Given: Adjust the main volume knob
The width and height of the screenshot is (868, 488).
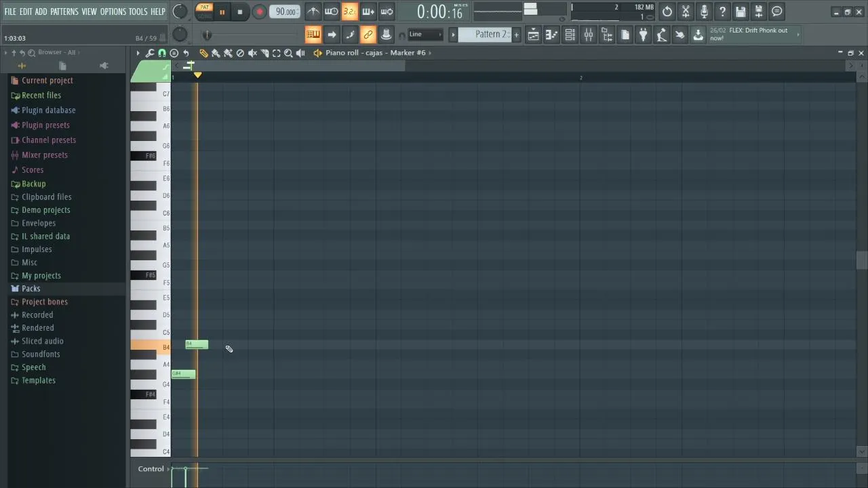Looking at the screenshot, I should [180, 12].
